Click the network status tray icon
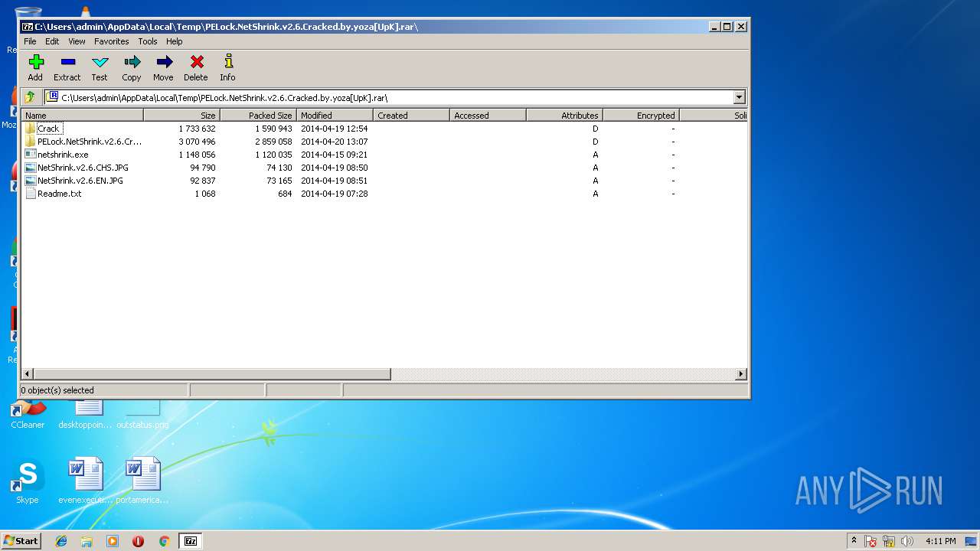The height and width of the screenshot is (551, 980). coord(889,541)
